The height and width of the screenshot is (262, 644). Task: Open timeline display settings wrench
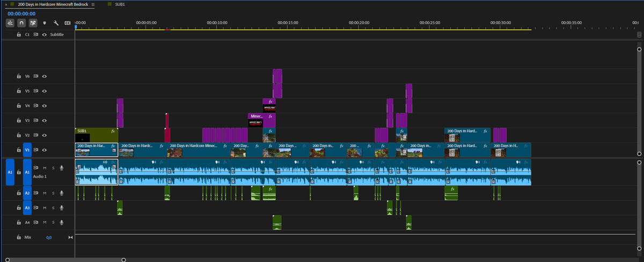56,23
